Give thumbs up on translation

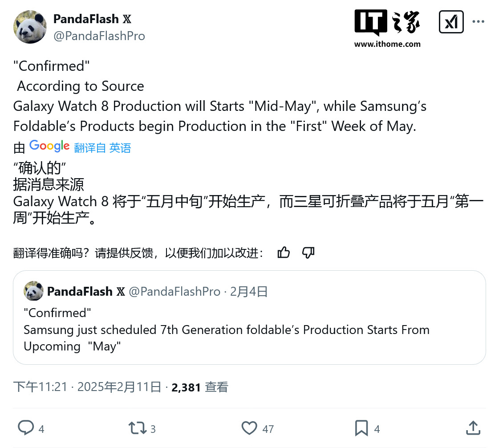click(284, 253)
